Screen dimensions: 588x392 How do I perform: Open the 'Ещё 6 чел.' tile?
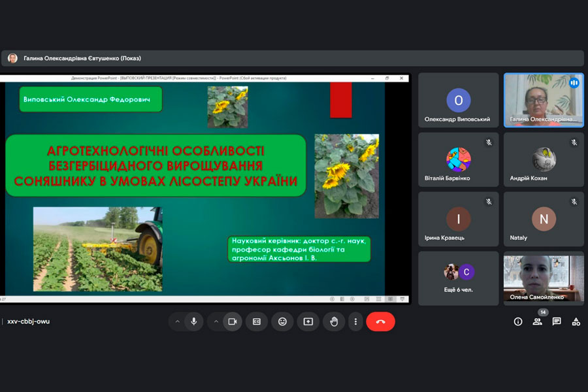[x=458, y=278]
